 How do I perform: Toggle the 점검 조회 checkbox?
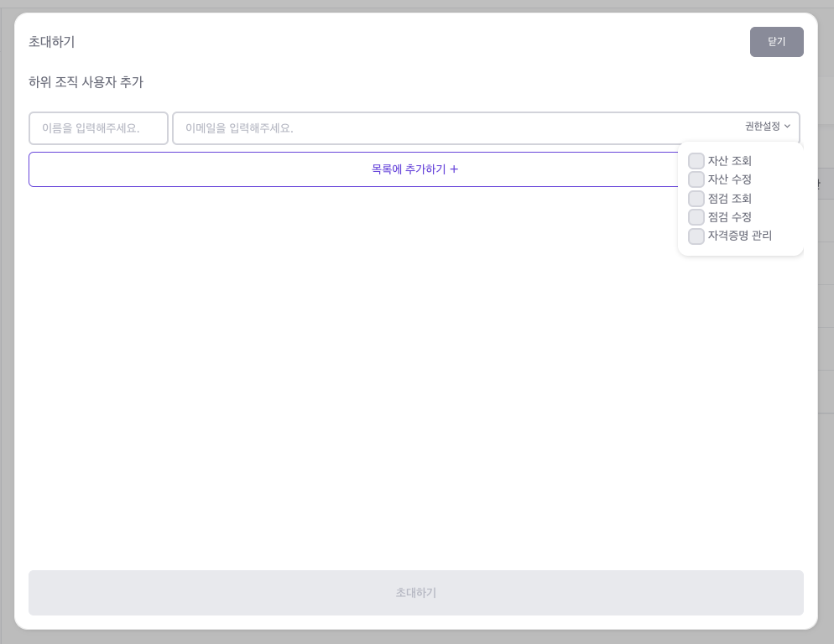point(696,199)
